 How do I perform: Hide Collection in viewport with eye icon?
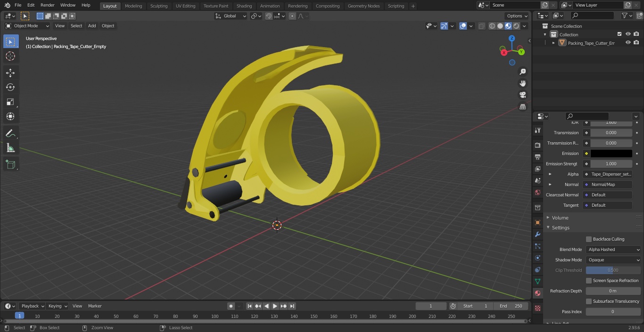click(628, 34)
